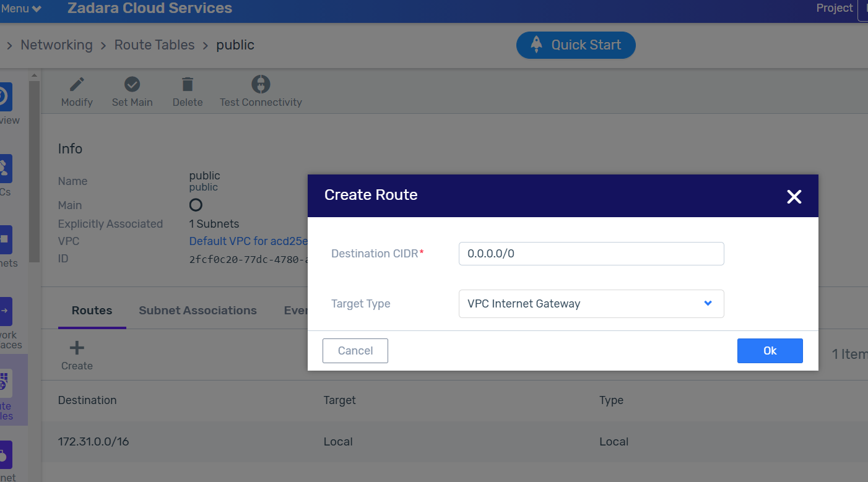868x482 pixels.
Task: Open the Default VPC link
Action: click(248, 241)
